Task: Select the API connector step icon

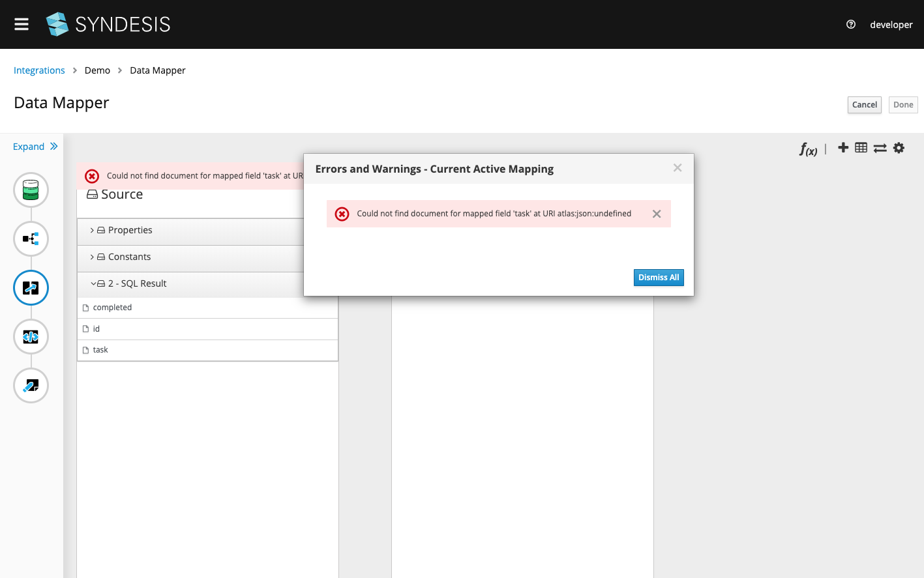Action: coord(31,336)
